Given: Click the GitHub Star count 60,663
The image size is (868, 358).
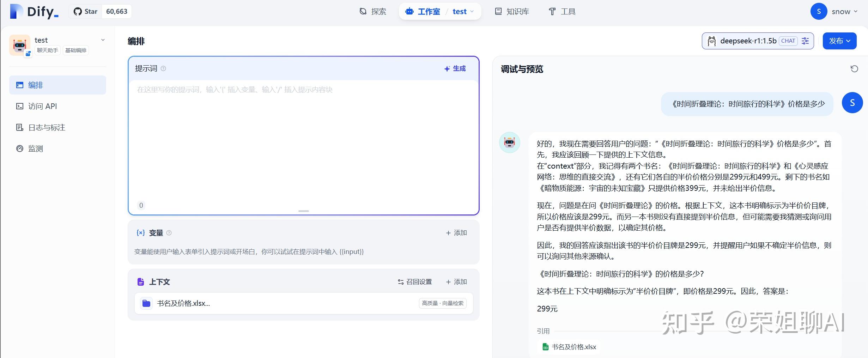Looking at the screenshot, I should click(116, 11).
